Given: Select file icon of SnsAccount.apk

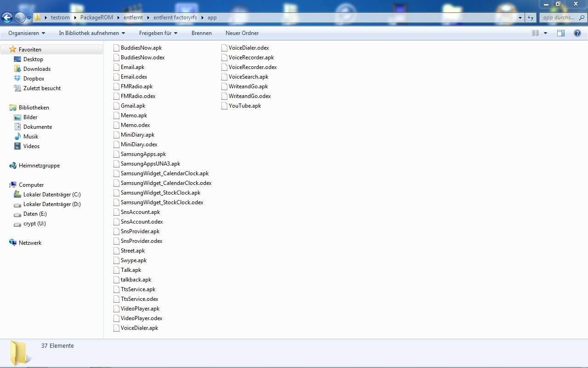Looking at the screenshot, I should (116, 212).
